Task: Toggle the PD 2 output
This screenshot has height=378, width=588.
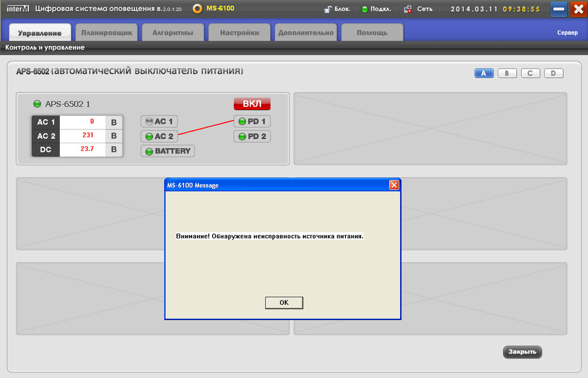Action: 252,136
